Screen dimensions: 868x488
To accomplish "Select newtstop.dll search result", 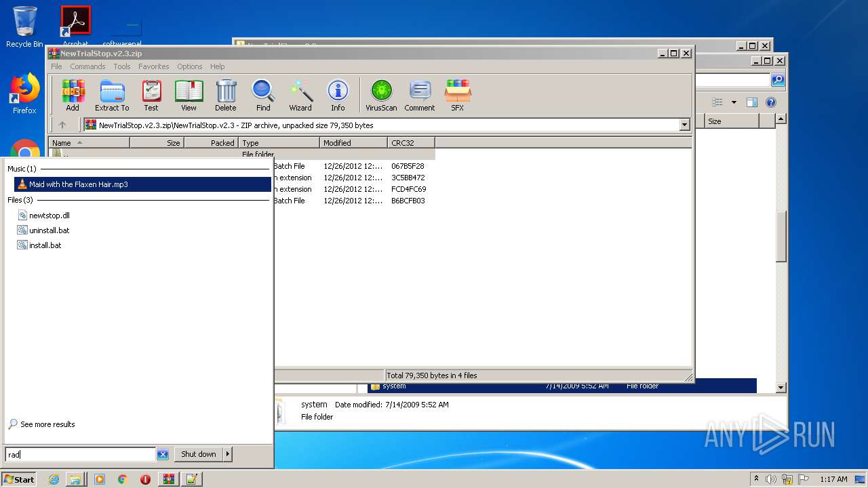I will point(49,216).
